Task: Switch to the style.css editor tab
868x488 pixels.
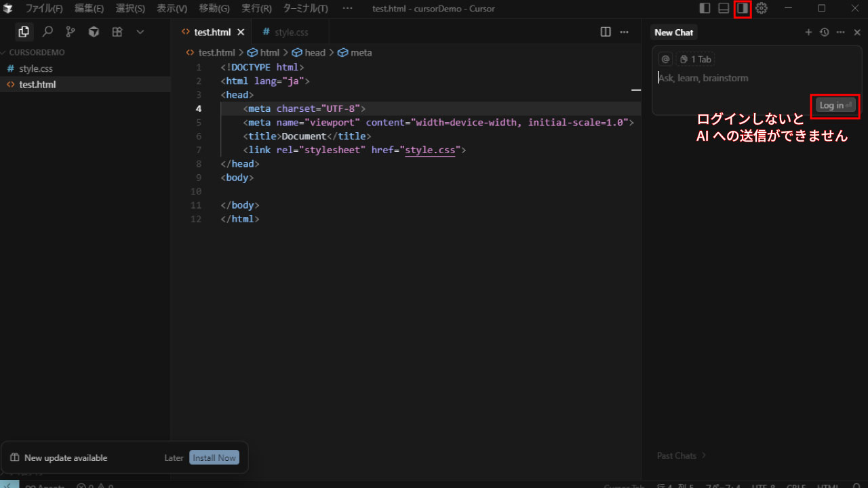Action: point(290,32)
